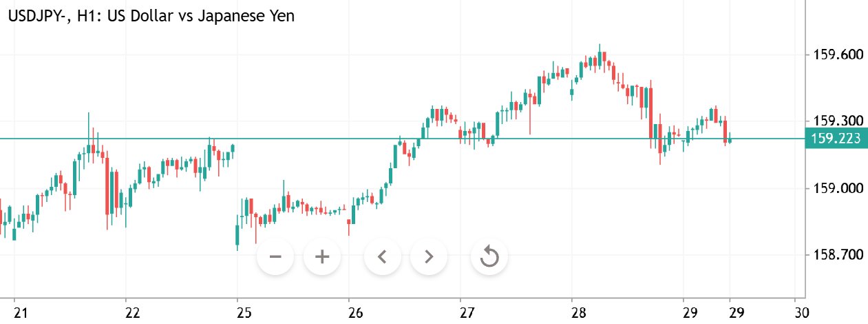Zoom out using the minus icon

pos(275,257)
